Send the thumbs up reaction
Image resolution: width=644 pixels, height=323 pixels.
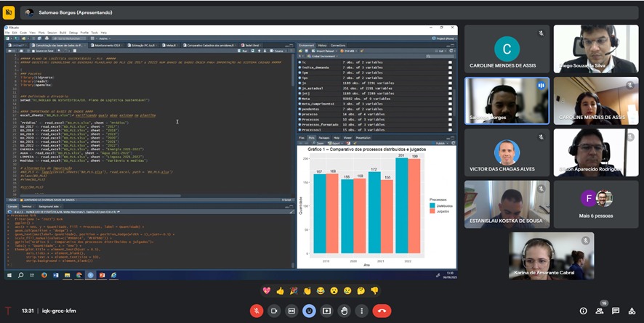click(280, 290)
